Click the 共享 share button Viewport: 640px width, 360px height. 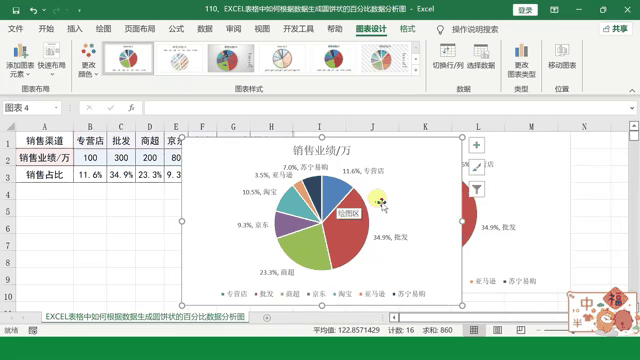[x=616, y=29]
